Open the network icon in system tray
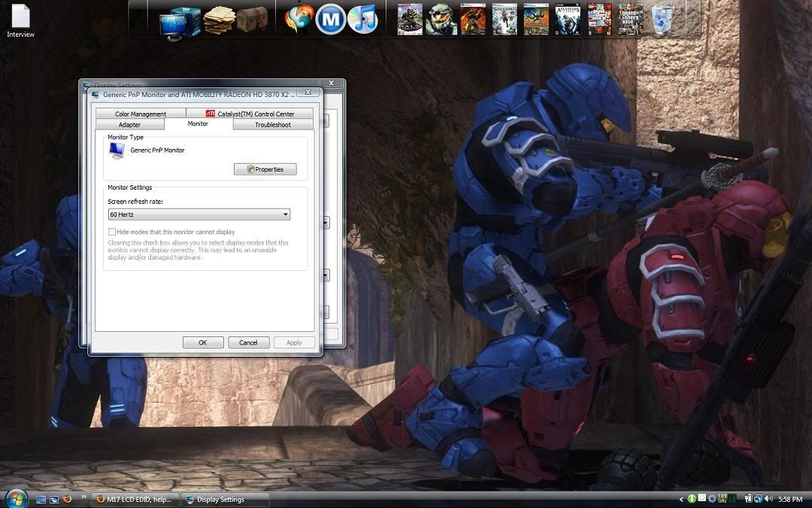 point(758,499)
